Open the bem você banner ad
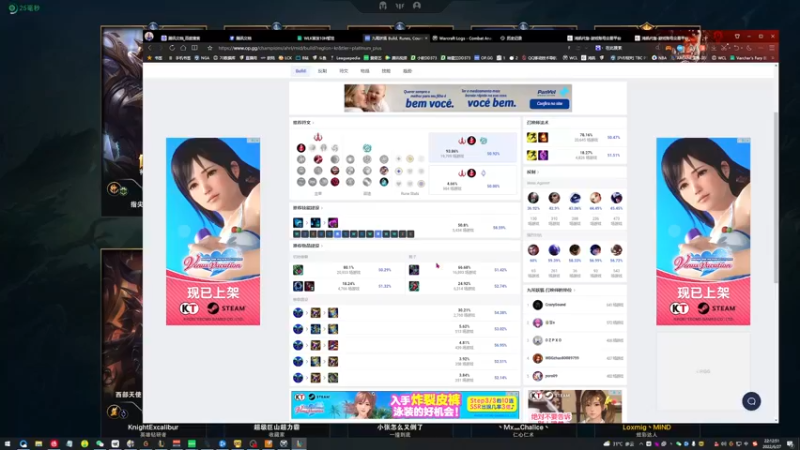Image resolution: width=800 pixels, height=450 pixels. pyautogui.click(x=458, y=98)
